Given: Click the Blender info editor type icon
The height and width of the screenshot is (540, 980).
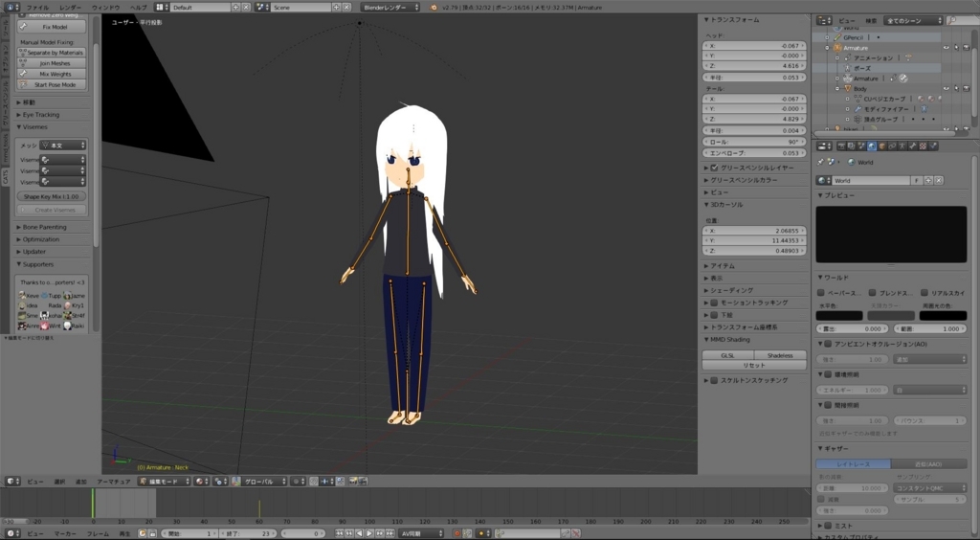Looking at the screenshot, I should (x=11, y=7).
